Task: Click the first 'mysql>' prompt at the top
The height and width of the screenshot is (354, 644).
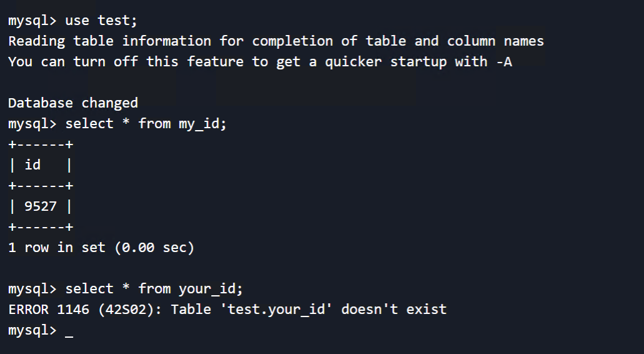Action: pyautogui.click(x=32, y=21)
